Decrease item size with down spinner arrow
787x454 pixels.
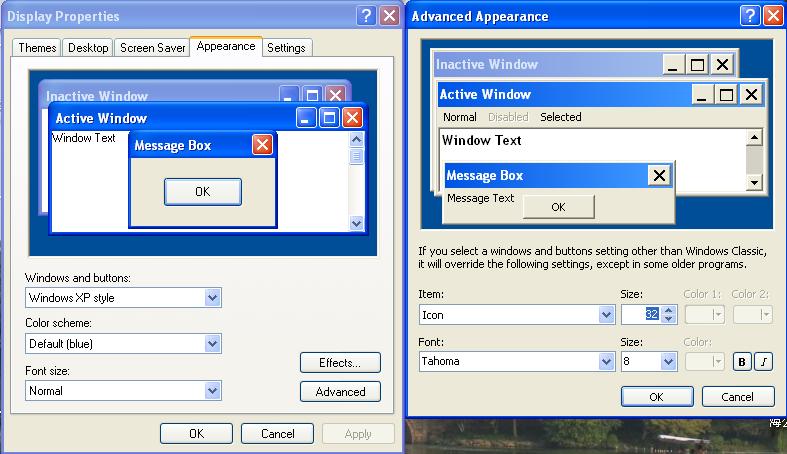pyautogui.click(x=668, y=319)
